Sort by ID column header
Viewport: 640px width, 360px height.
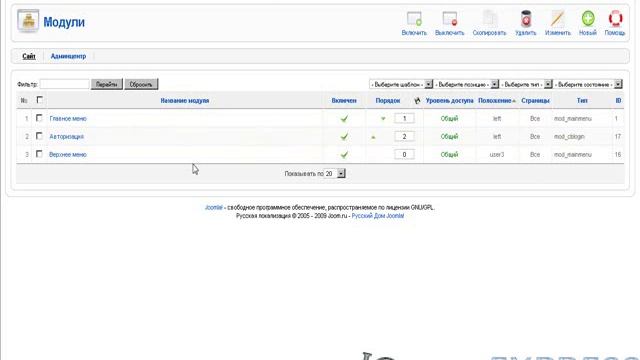pyautogui.click(x=618, y=101)
